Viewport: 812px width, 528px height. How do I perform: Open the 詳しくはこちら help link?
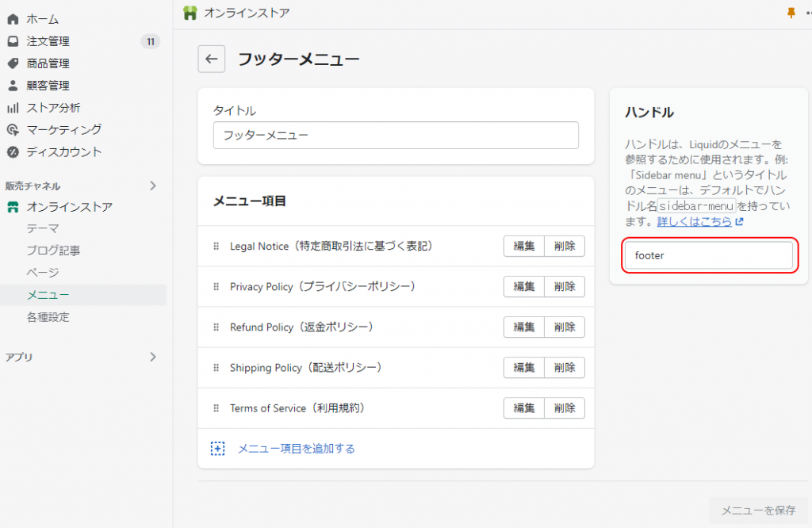point(695,221)
